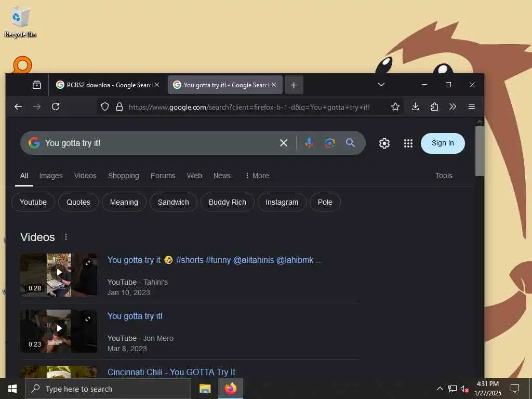Image resolution: width=532 pixels, height=399 pixels.
Task: Open File Explorer from the taskbar
Action: tap(205, 389)
